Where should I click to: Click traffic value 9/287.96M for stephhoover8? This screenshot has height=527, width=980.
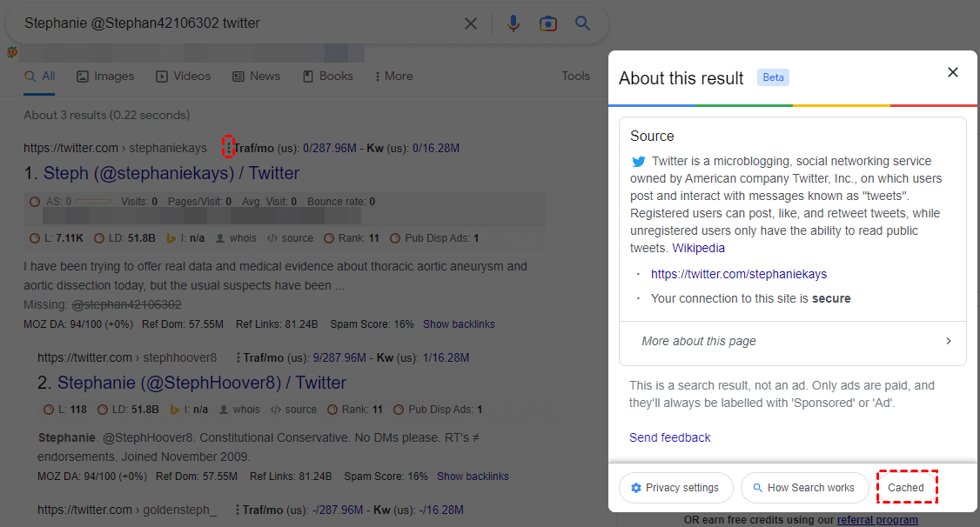[x=339, y=357]
